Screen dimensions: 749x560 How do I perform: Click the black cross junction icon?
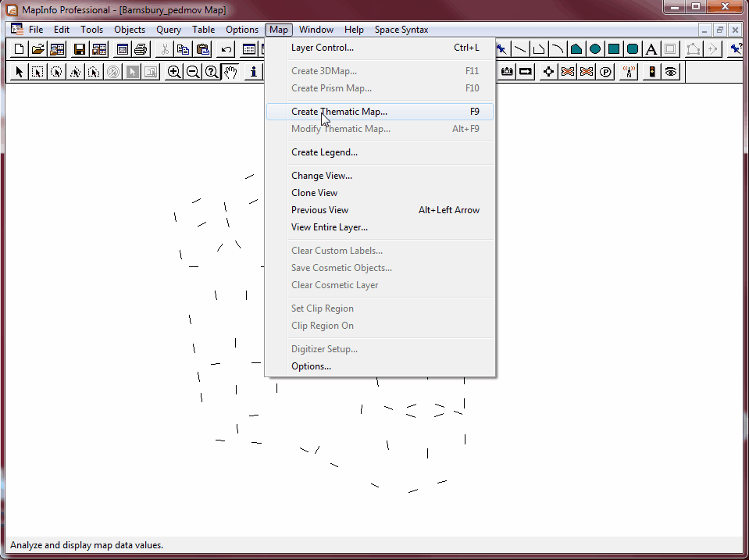(x=549, y=72)
